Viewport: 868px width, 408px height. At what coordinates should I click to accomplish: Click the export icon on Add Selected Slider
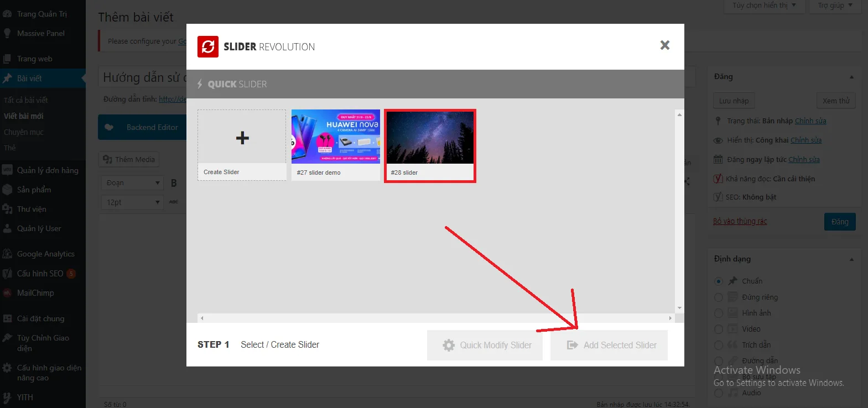coord(573,345)
